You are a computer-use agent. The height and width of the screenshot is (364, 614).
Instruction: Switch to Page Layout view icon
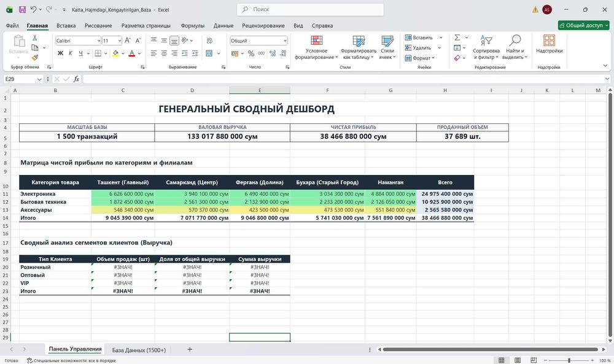(517, 360)
